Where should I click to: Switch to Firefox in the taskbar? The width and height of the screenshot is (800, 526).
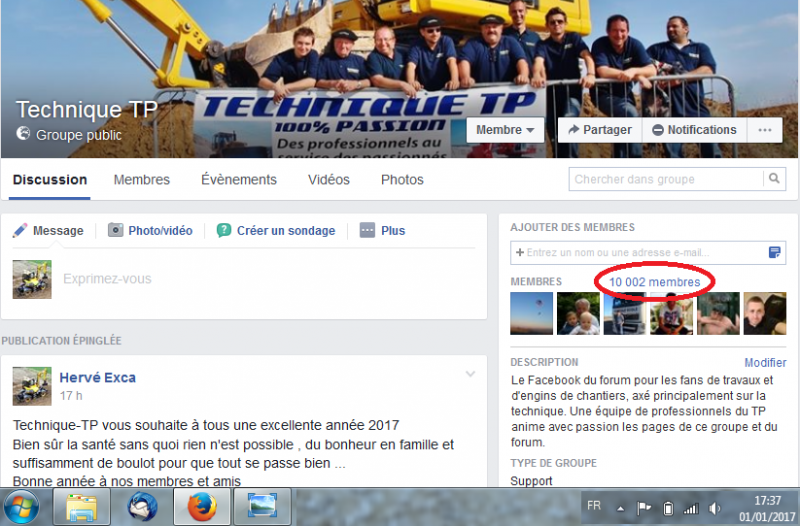click(202, 507)
